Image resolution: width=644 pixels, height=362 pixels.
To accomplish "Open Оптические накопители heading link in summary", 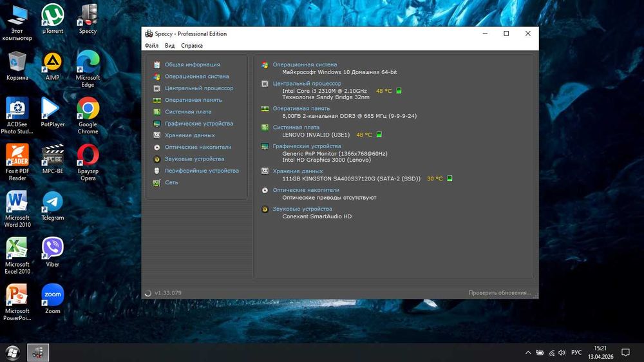I will pyautogui.click(x=306, y=190).
